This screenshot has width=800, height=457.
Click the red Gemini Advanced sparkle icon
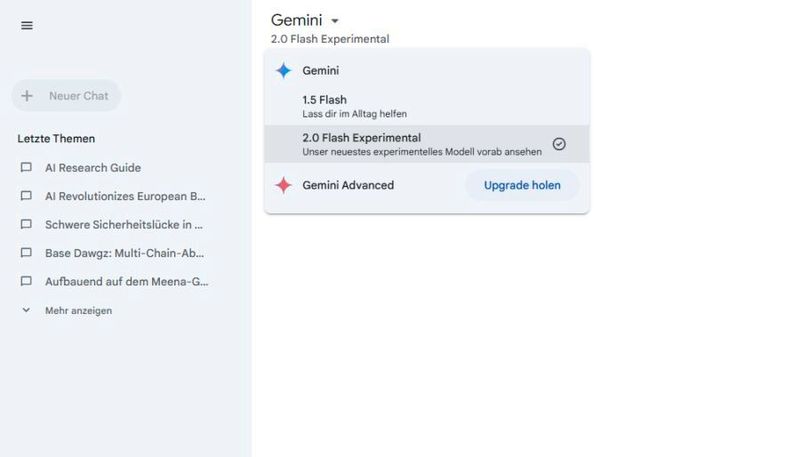click(284, 185)
